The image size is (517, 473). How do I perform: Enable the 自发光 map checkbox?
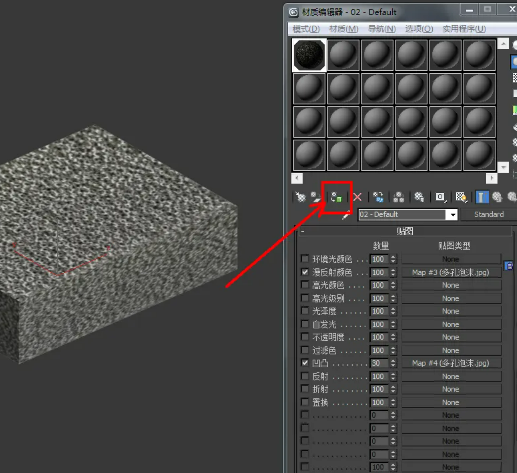click(304, 324)
